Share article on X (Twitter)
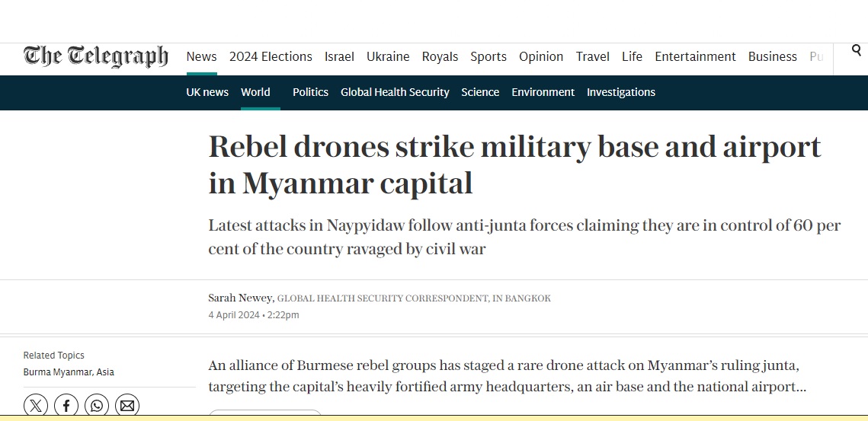The height and width of the screenshot is (421, 868). click(35, 406)
